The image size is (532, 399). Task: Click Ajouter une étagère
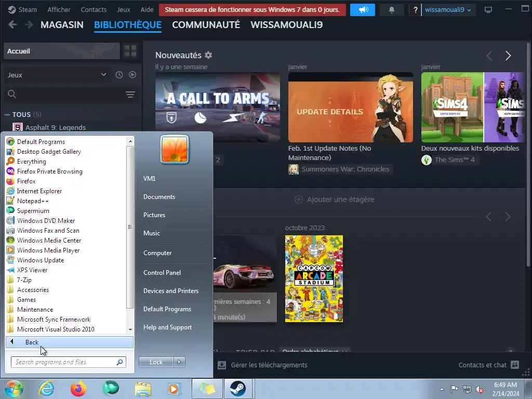pyautogui.click(x=335, y=199)
